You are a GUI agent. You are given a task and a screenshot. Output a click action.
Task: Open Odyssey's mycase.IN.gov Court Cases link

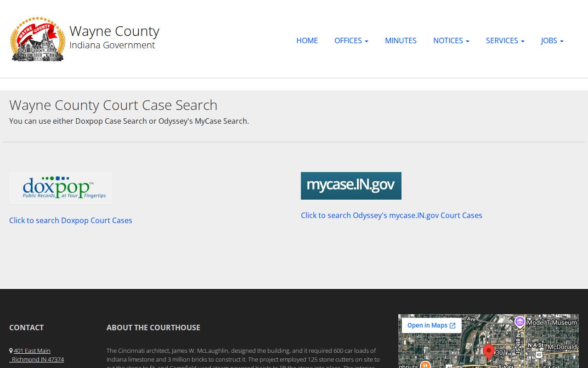pyautogui.click(x=391, y=215)
